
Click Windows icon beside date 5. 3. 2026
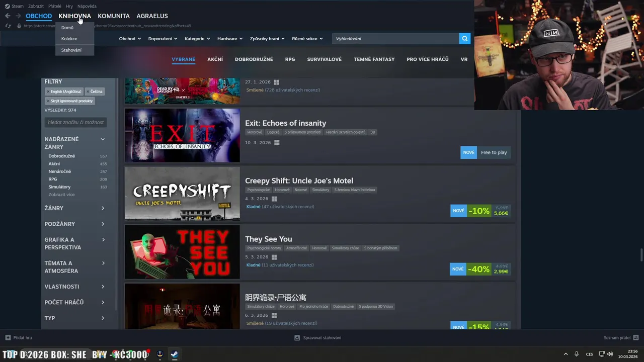click(274, 257)
